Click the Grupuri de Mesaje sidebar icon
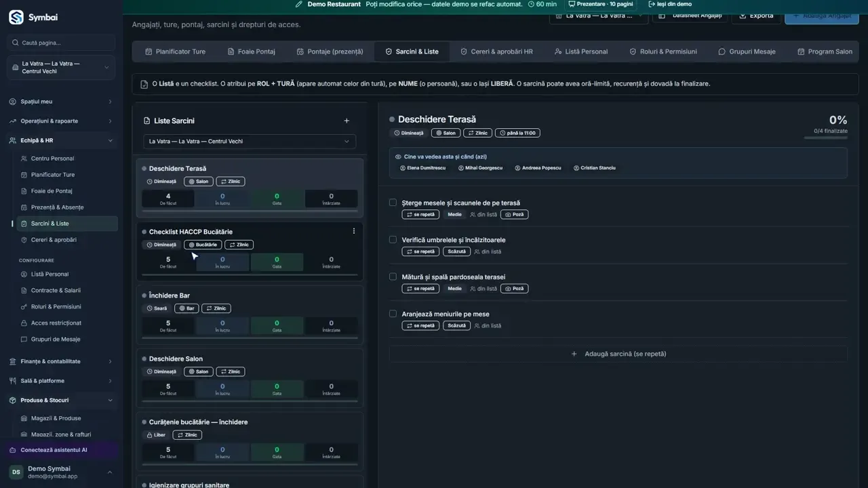 click(x=24, y=340)
